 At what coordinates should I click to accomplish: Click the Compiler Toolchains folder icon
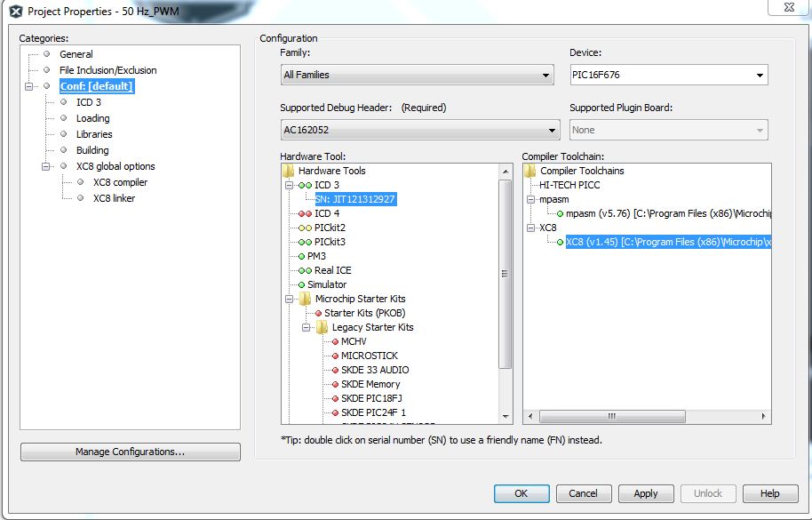click(x=530, y=171)
